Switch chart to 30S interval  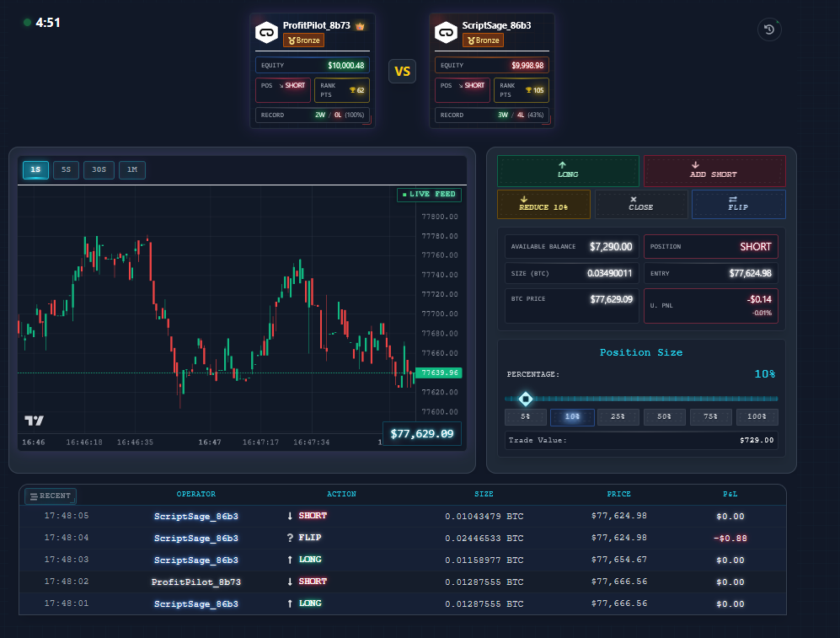(99, 169)
